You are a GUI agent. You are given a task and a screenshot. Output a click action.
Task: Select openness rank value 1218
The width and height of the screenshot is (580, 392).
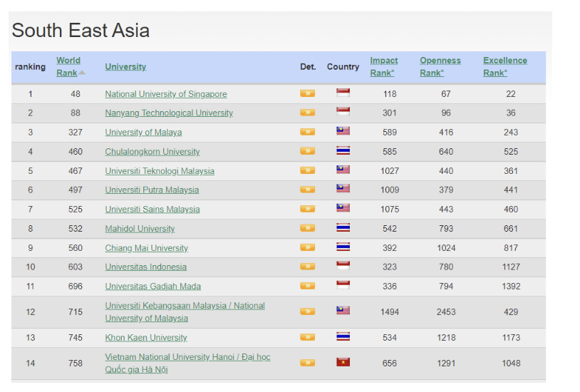pos(446,338)
